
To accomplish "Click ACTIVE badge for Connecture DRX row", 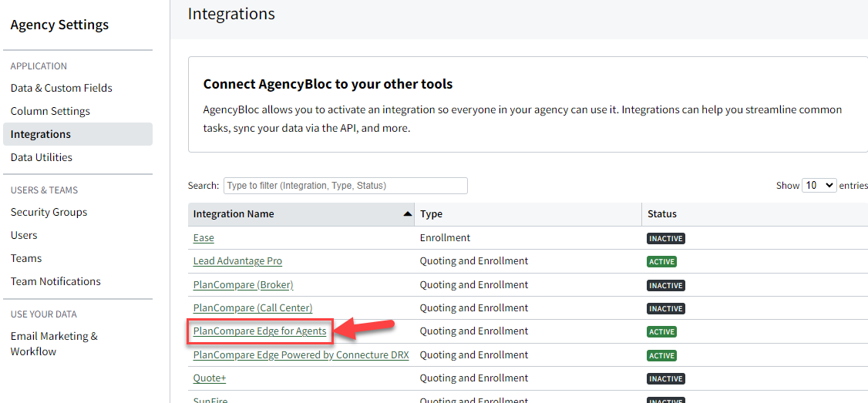I will pos(662,355).
